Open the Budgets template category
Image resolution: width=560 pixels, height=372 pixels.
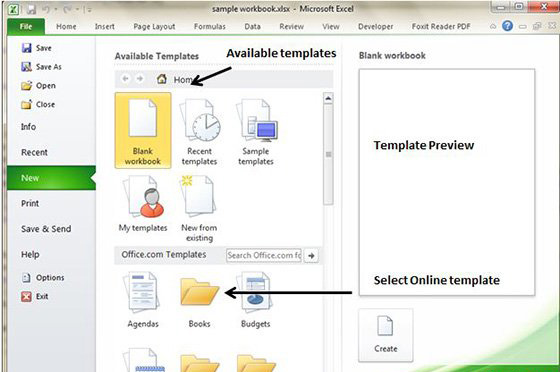coord(256,300)
